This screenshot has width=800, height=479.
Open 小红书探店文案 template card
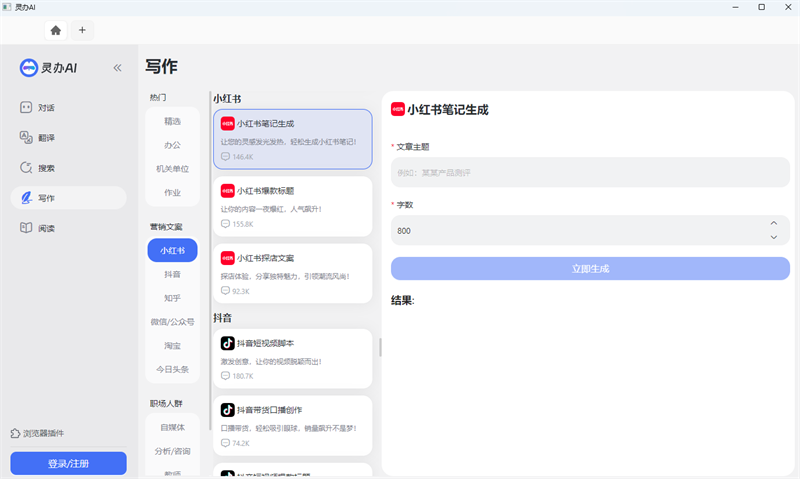click(293, 273)
